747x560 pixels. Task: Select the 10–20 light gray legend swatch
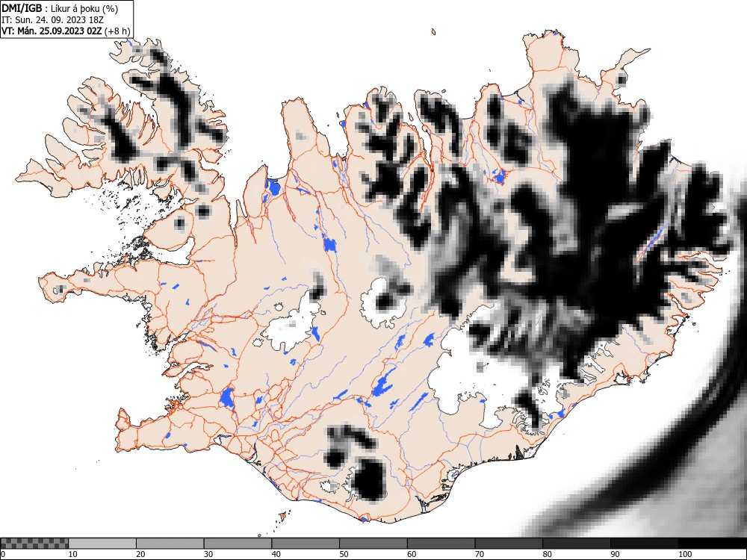(102, 544)
